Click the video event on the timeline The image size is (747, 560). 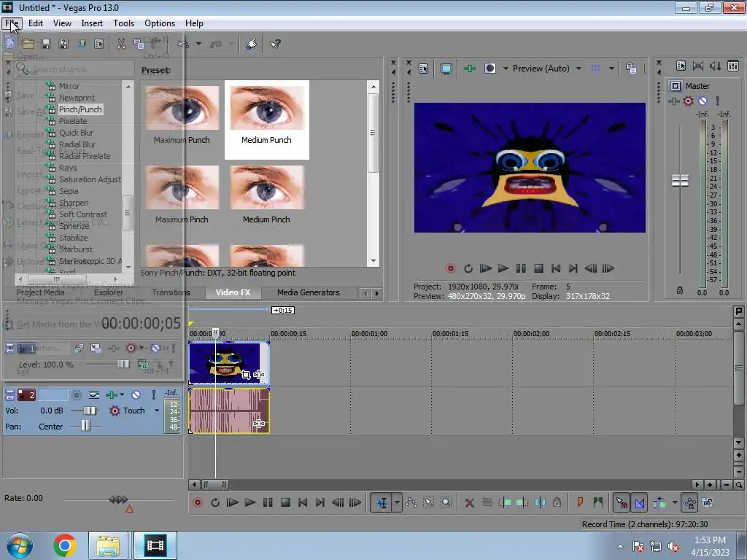click(229, 362)
